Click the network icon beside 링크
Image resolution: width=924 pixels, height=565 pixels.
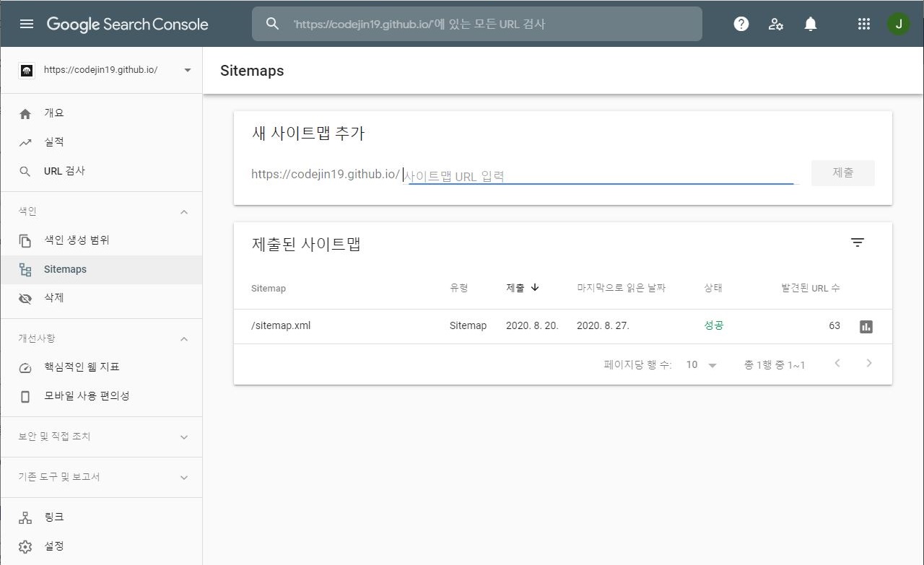click(25, 517)
